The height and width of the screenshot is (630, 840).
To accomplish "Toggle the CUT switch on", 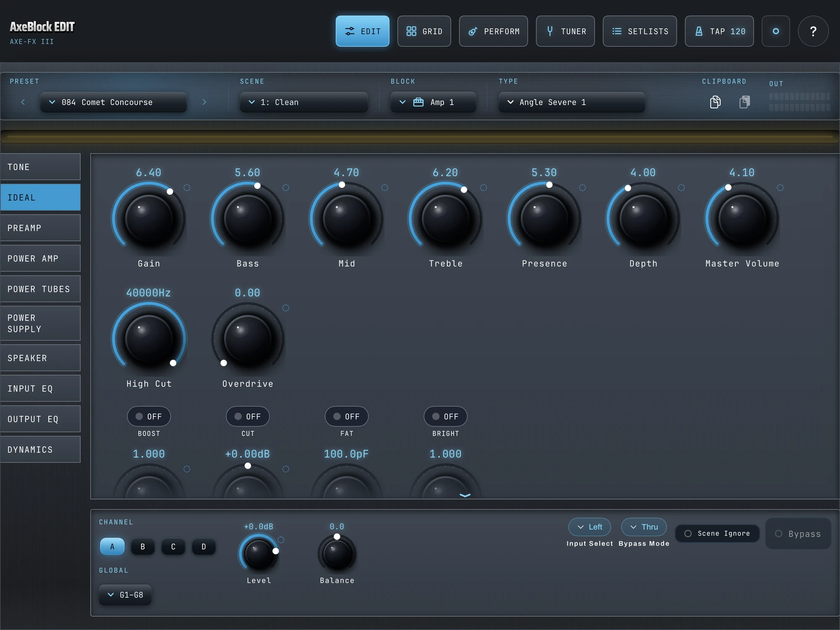I will click(248, 416).
